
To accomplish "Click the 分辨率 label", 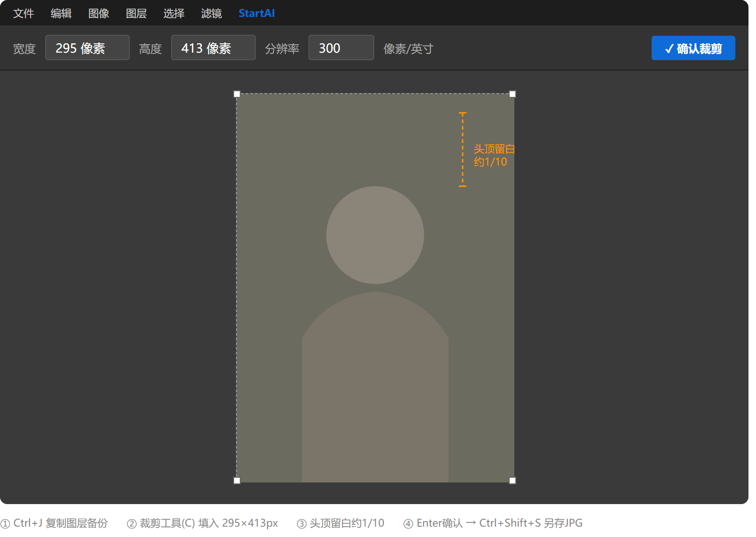I will (282, 48).
